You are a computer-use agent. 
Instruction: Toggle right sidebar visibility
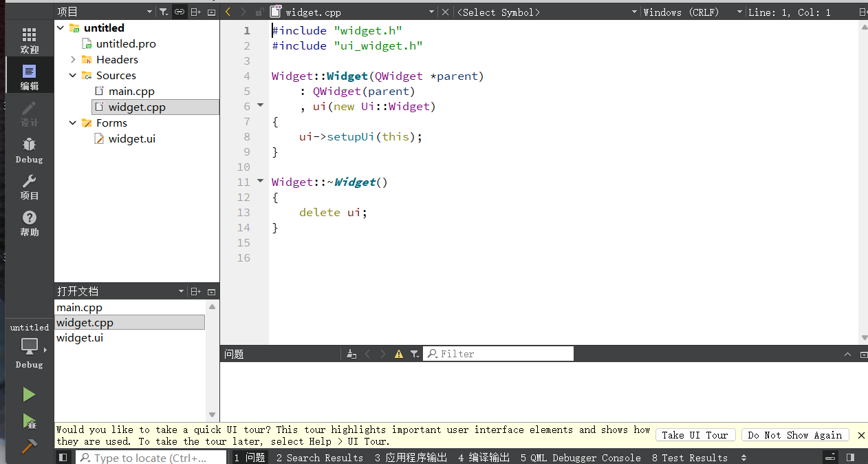click(851, 457)
